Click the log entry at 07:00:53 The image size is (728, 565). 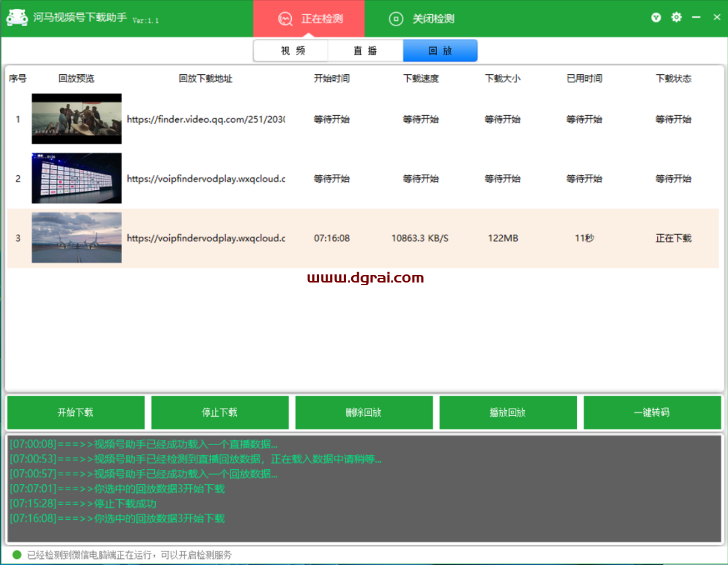click(195, 459)
